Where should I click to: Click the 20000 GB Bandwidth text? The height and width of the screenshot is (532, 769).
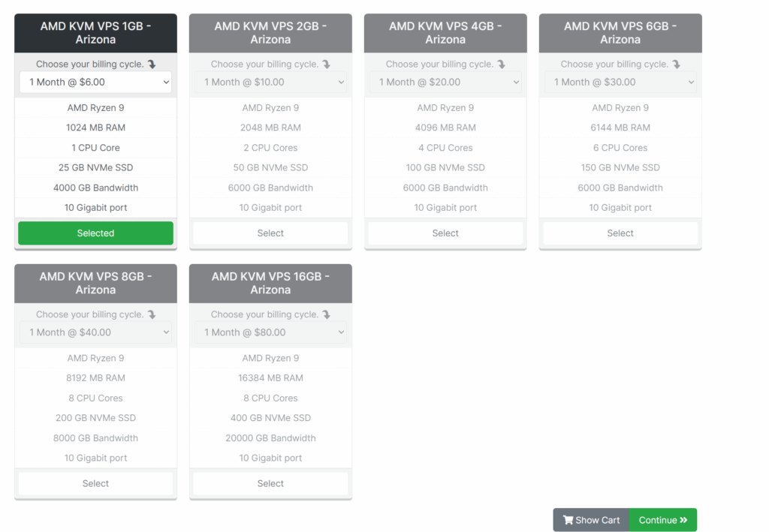point(270,438)
